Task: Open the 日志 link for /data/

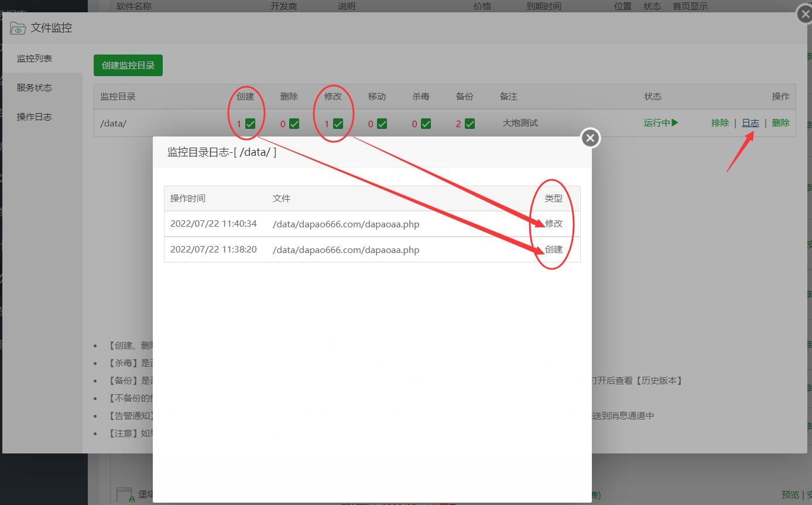Action: 751,123
